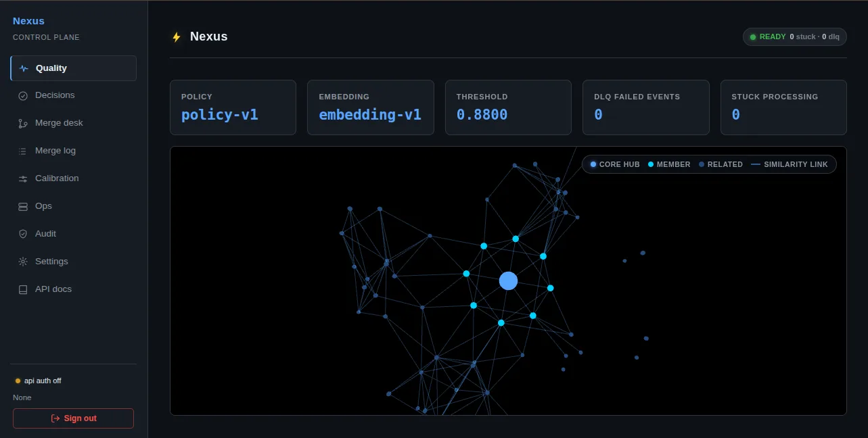This screenshot has width=868, height=438.
Task: Click the Settings gear icon
Action: (23, 262)
